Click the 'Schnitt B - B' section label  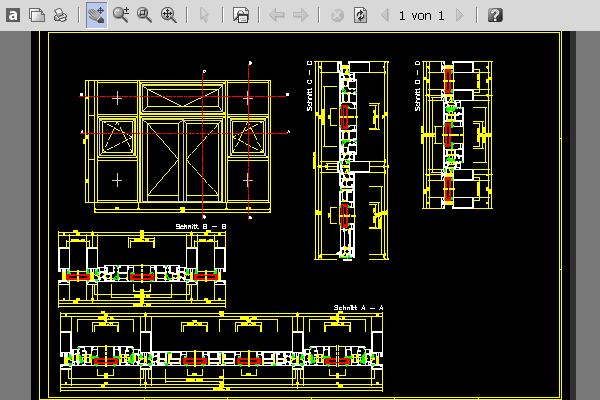click(201, 227)
